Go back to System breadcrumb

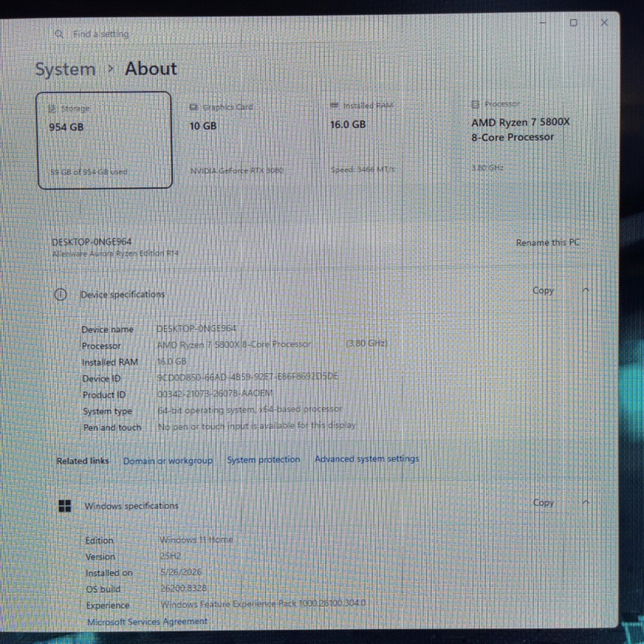[x=65, y=69]
